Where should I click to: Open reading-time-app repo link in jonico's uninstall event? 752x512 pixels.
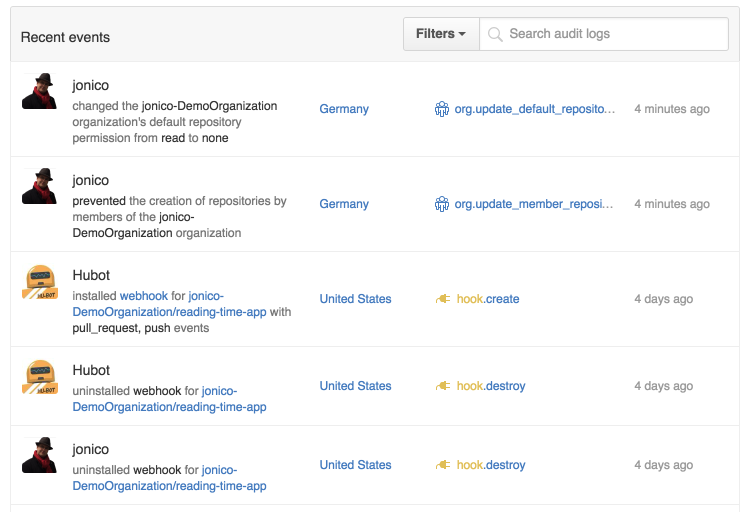pyautogui.click(x=169, y=486)
